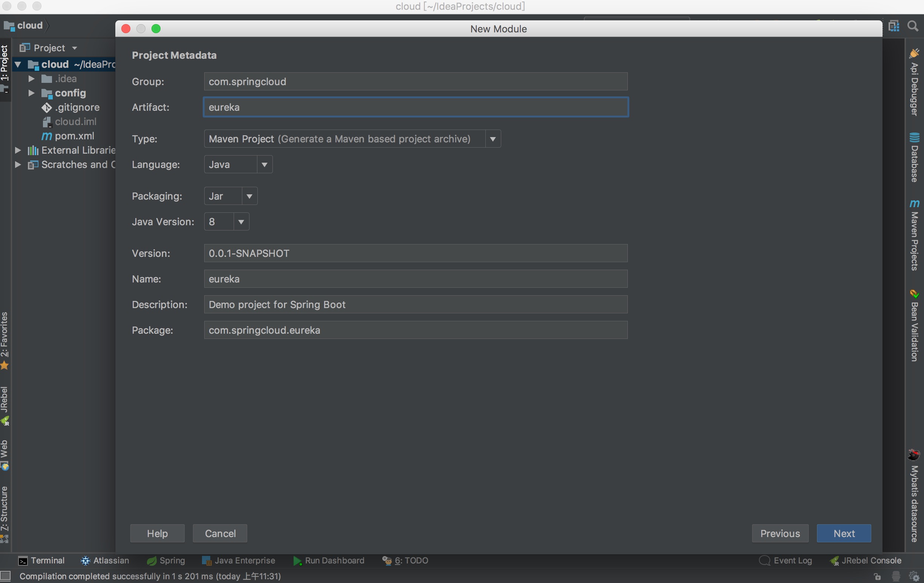Open the Terminal tool window
924x583 pixels.
coord(41,560)
